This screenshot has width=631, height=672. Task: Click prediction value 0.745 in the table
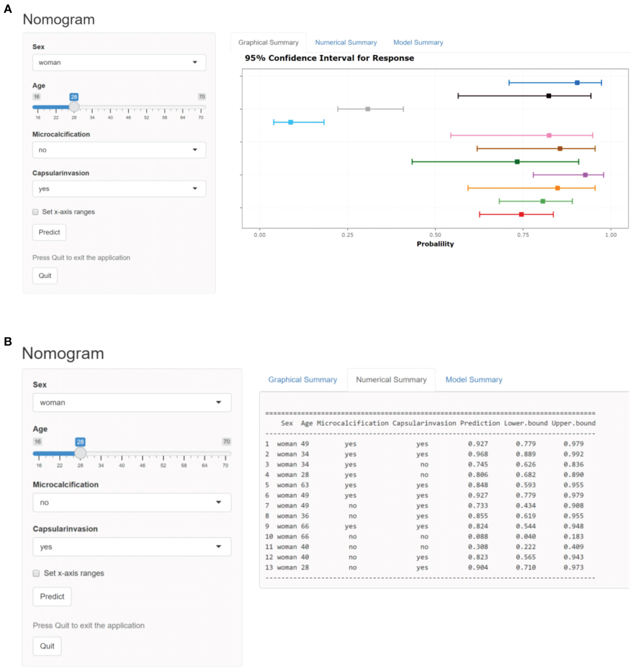pyautogui.click(x=478, y=465)
